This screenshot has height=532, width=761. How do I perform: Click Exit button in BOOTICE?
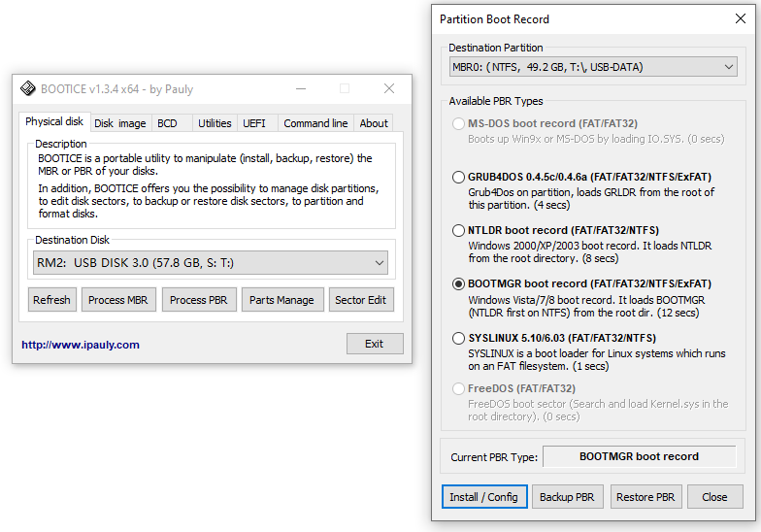point(375,344)
